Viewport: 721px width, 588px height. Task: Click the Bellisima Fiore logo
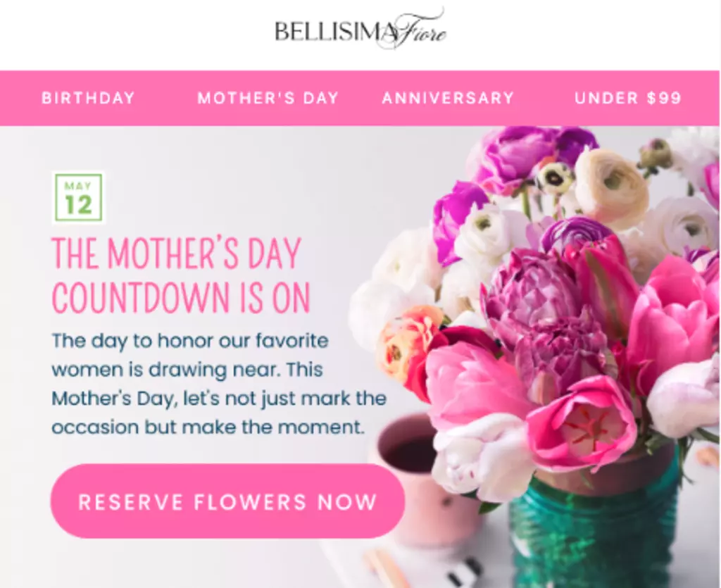click(x=360, y=32)
